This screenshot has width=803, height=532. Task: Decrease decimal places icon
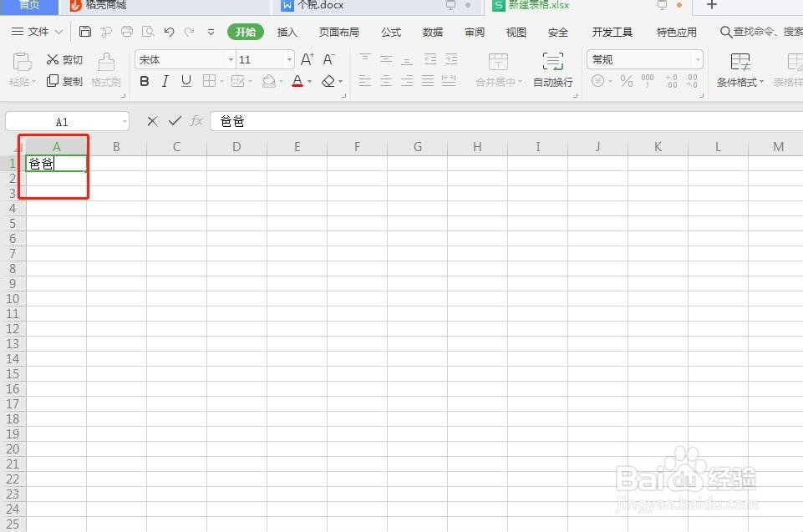click(x=692, y=81)
